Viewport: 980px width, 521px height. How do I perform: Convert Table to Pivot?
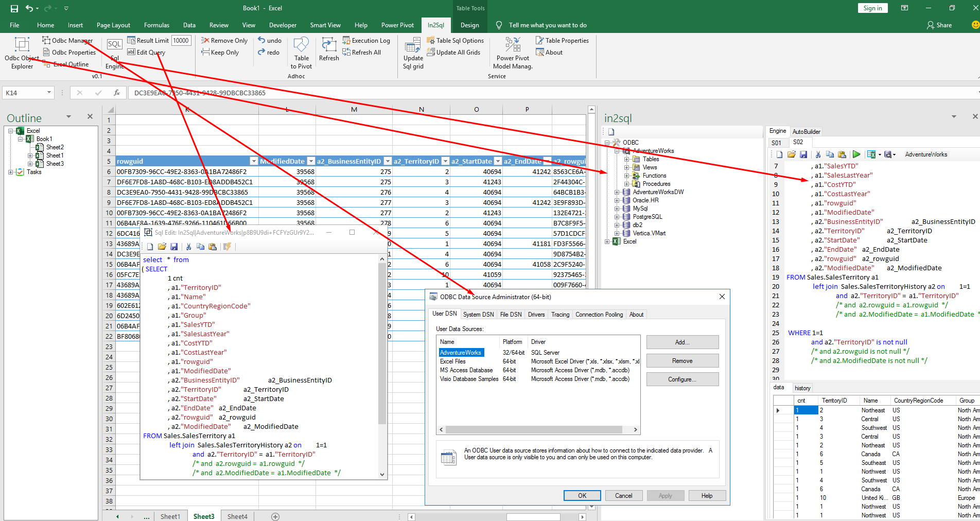[x=301, y=53]
